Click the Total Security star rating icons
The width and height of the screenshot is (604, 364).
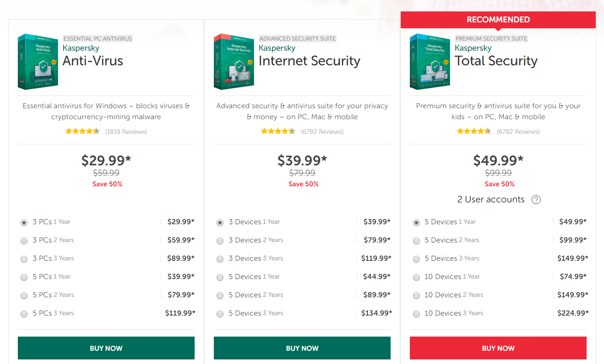click(x=474, y=132)
